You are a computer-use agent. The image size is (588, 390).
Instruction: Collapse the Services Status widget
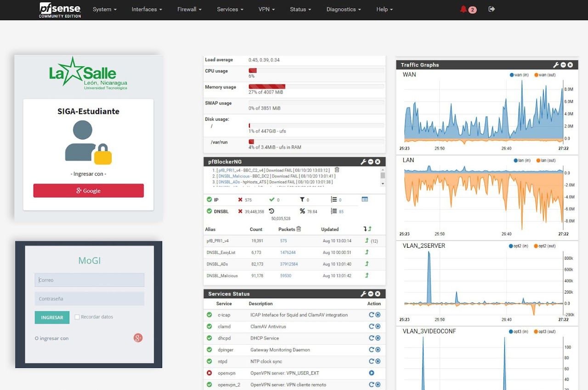coord(370,294)
